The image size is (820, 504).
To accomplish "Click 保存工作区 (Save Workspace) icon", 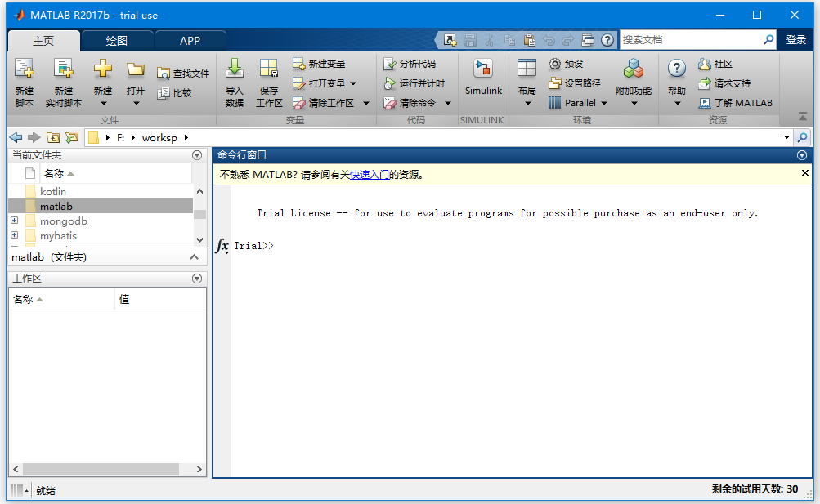I will (x=269, y=69).
